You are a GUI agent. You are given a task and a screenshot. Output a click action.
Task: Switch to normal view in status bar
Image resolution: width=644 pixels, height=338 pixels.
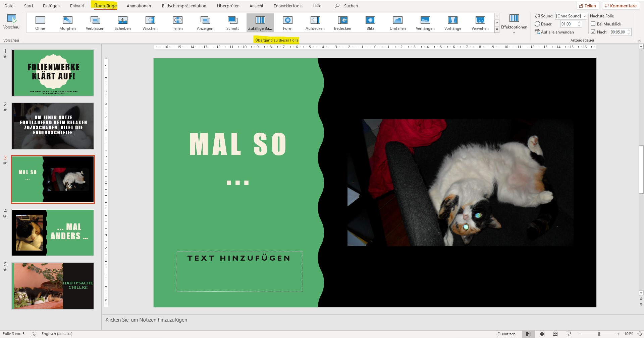[529, 334]
